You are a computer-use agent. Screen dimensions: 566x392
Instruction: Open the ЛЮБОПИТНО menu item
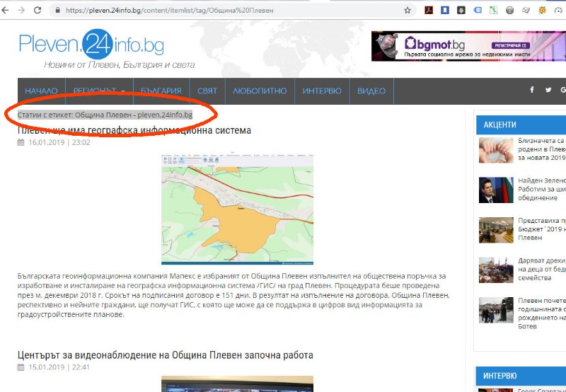260,91
